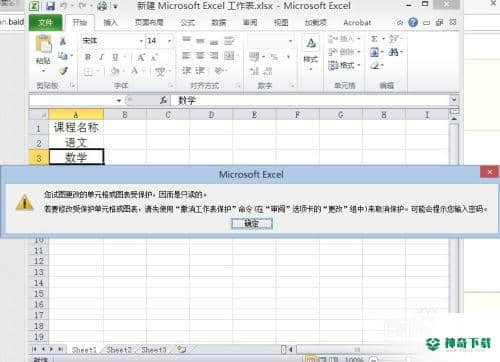Click the blue Help question mark icon
Image resolution: width=500 pixels, height=362 pixels.
coord(413,22)
